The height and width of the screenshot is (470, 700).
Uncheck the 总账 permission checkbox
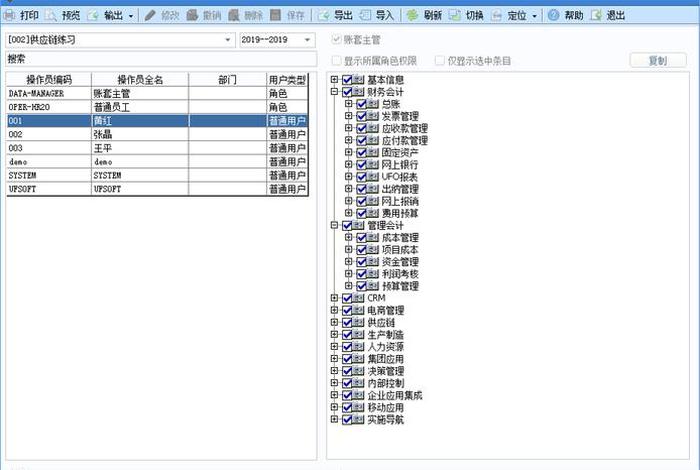click(x=362, y=104)
